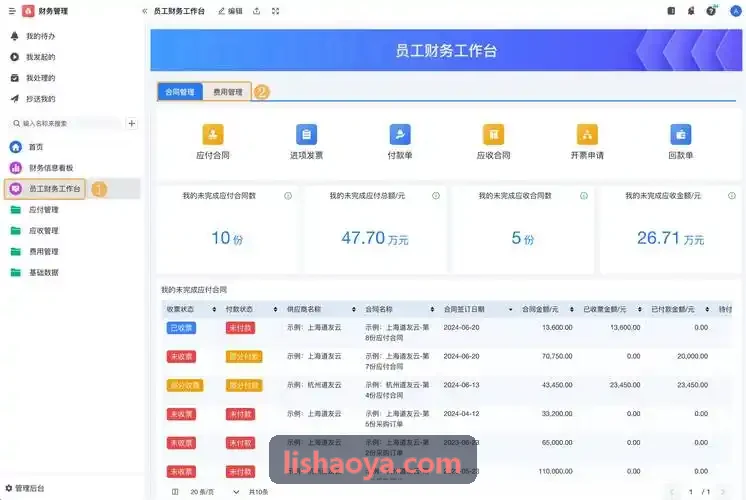Screen dimensions: 746x500
Task: Click the 26.71 万元 statistic value
Action: pyautogui.click(x=670, y=238)
